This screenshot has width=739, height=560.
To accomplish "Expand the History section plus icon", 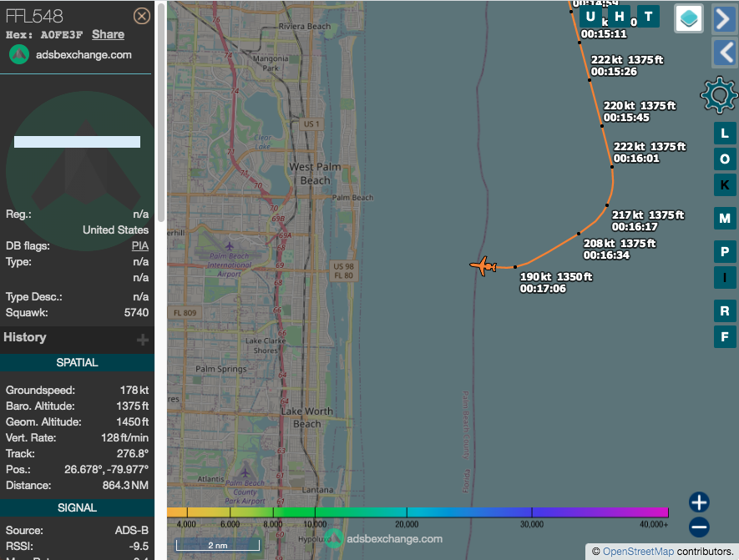I will coord(142,339).
